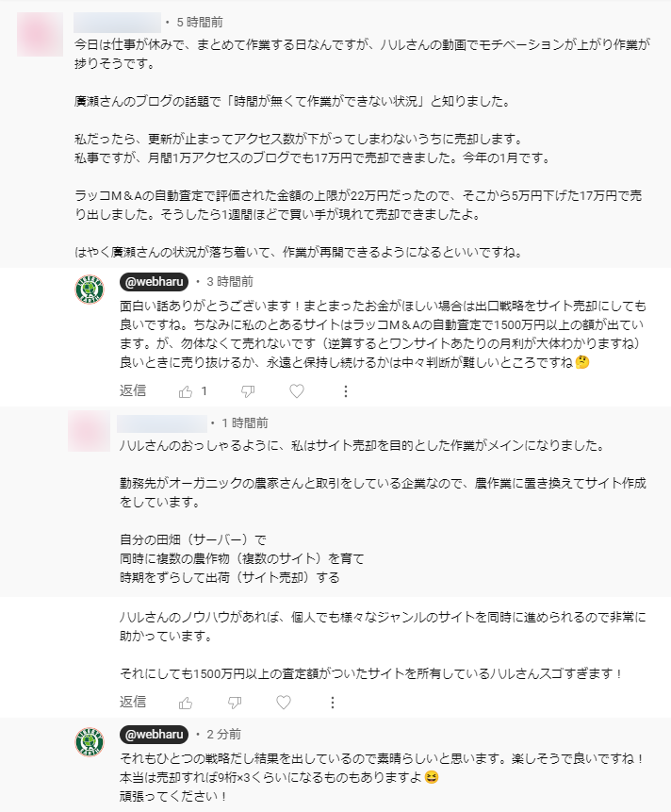Click blurred avatar of 1 時間前 reply
Screen dimensions: 671x812
tap(89, 431)
